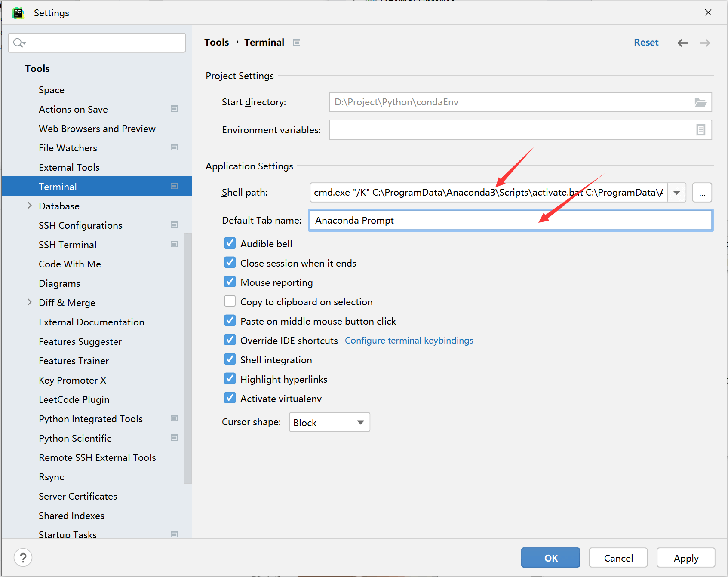Browse Shell path with ellipsis button
Screen dimensions: 728x577
tap(702, 193)
